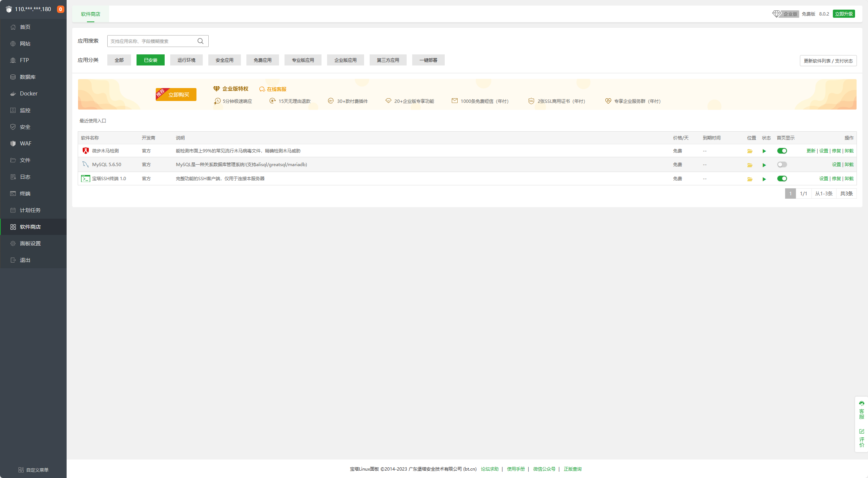Click status play icon for 宝塔SSH终端
This screenshot has height=478, width=868.
764,179
